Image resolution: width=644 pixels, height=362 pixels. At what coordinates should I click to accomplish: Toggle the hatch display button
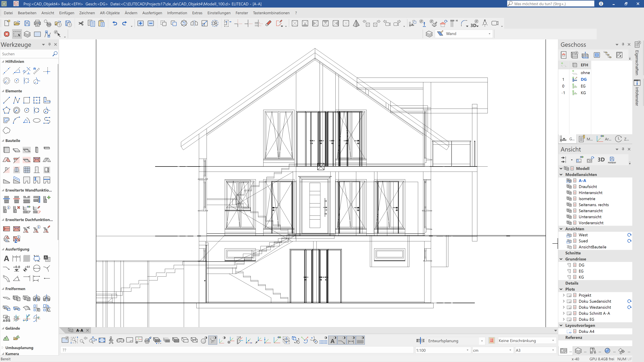tap(360, 340)
